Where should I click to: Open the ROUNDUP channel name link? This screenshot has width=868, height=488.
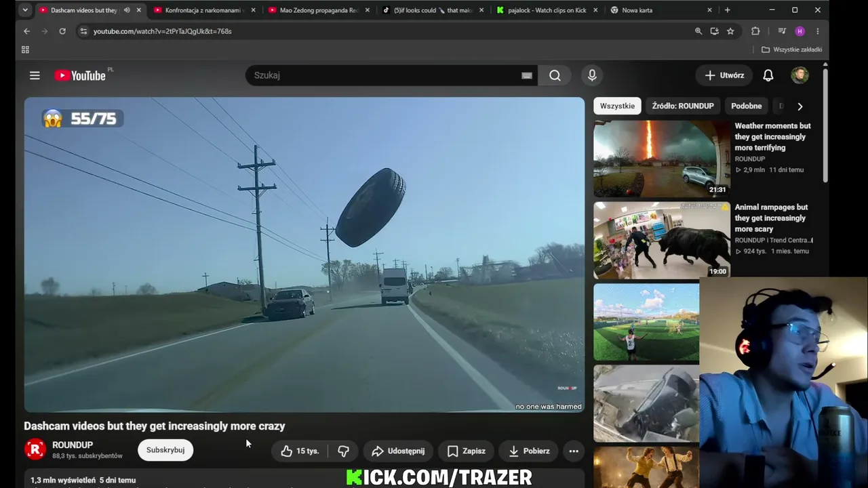click(x=73, y=445)
